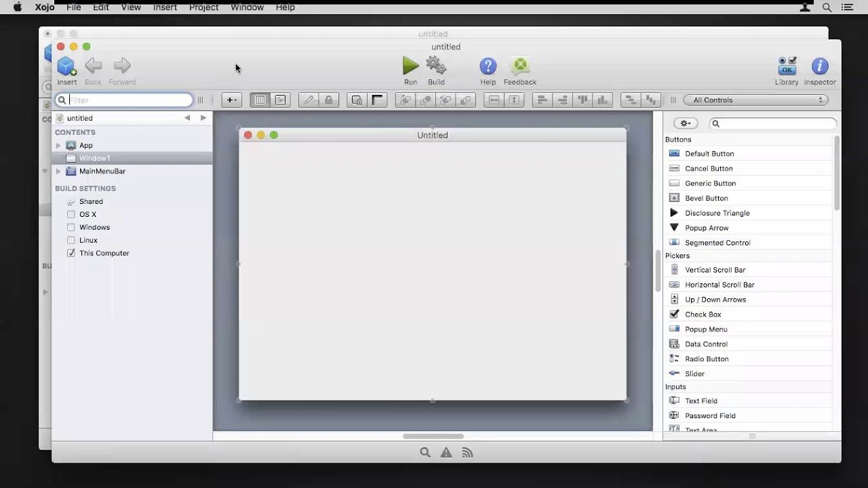The height and width of the screenshot is (488, 868).
Task: Click the Build gears icon
Action: pos(436,66)
